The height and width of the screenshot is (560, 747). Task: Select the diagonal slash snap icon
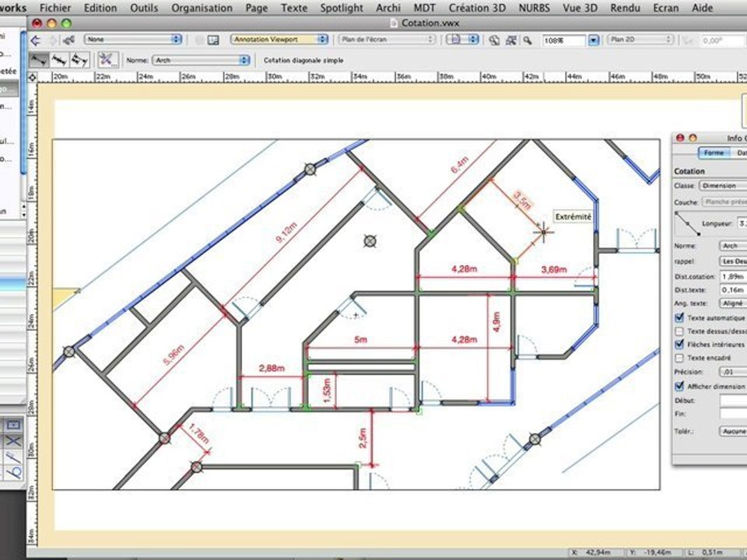(13, 457)
